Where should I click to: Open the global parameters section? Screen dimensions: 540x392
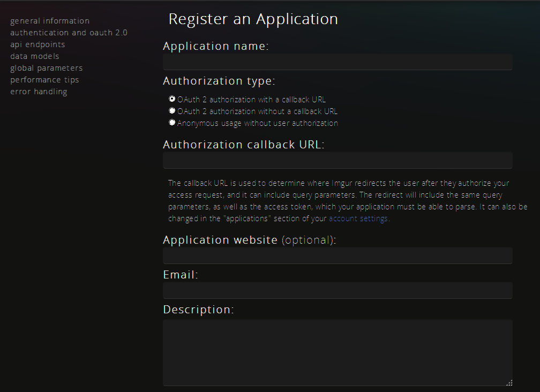click(46, 67)
